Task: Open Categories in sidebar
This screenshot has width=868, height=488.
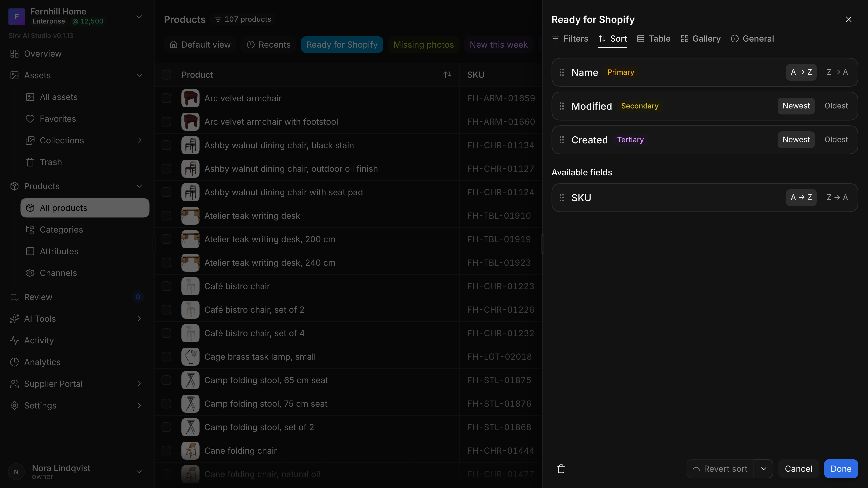Action: 85,229
